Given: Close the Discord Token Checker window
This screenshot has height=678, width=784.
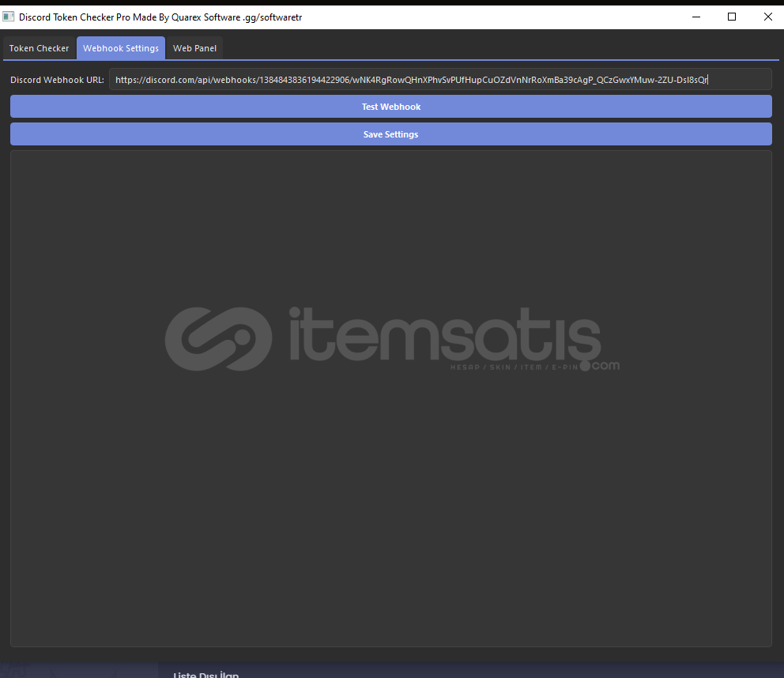Looking at the screenshot, I should 767,17.
